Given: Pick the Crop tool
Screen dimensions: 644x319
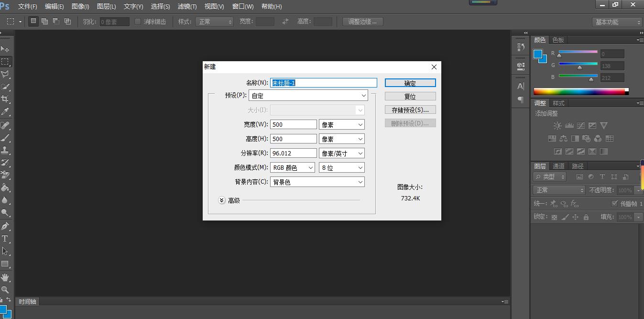Looking at the screenshot, I should tap(6, 99).
